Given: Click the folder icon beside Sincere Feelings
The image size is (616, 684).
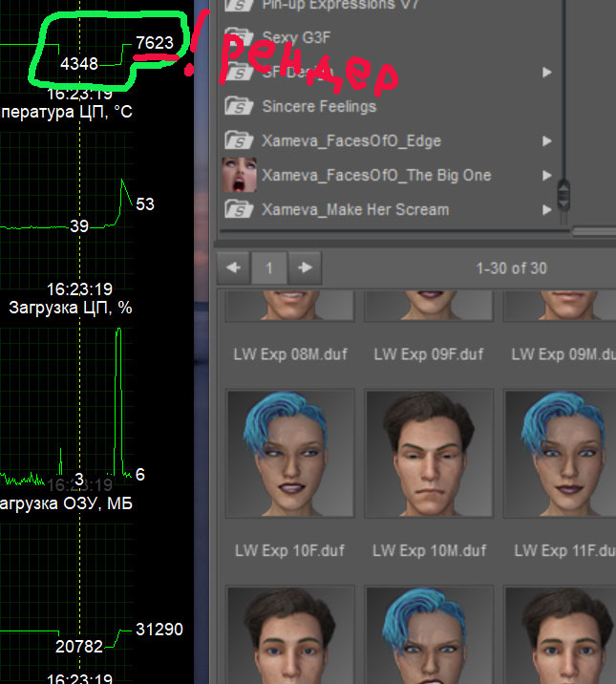Looking at the screenshot, I should tap(239, 106).
